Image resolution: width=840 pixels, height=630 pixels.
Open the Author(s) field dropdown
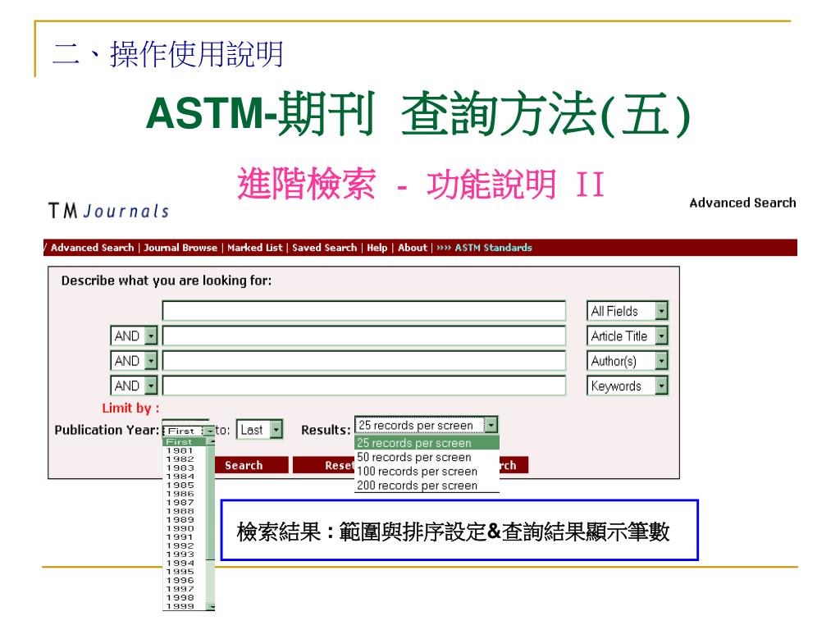tap(628, 361)
